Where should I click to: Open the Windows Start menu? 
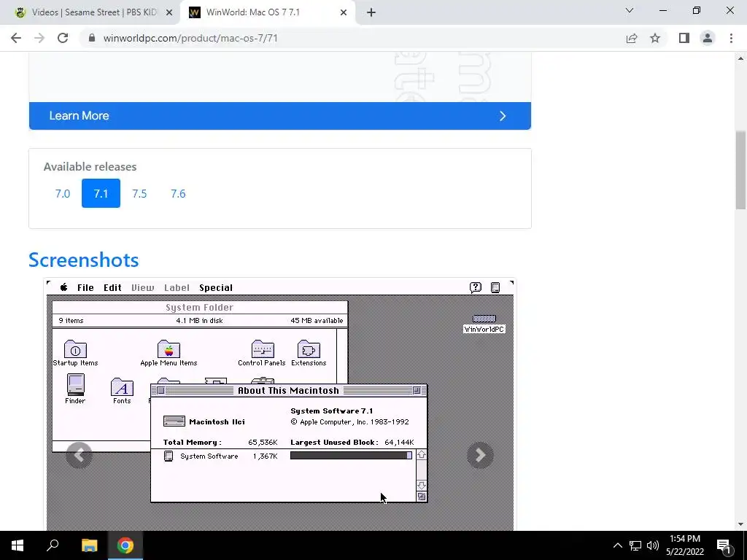click(x=18, y=545)
